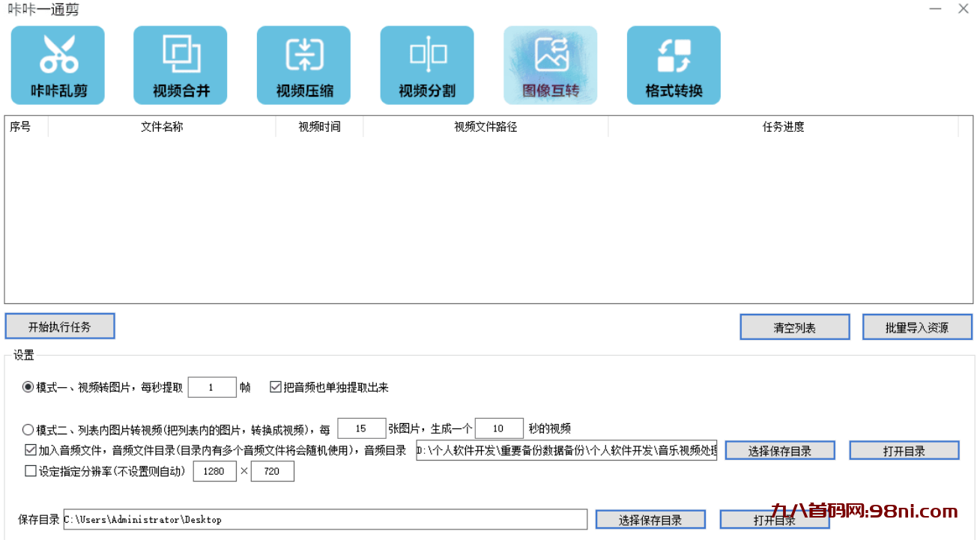Screen dimensions: 980x540
Task: Select the 图像互转 image conversion tool
Action: point(550,64)
